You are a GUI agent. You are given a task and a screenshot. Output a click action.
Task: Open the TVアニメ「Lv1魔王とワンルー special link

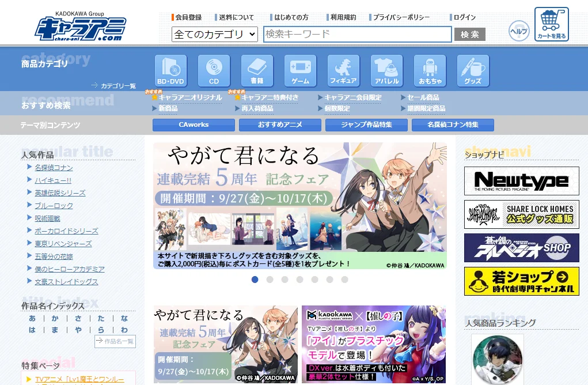tap(79, 380)
